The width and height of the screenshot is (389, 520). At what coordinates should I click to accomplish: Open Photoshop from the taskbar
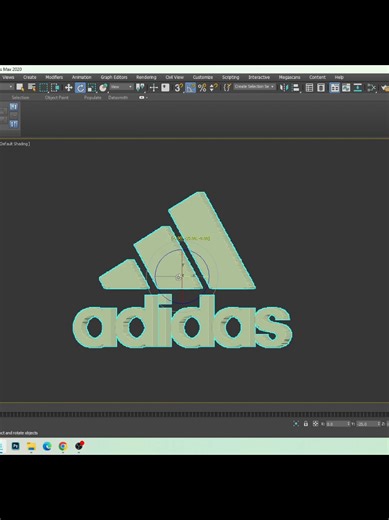click(x=15, y=446)
